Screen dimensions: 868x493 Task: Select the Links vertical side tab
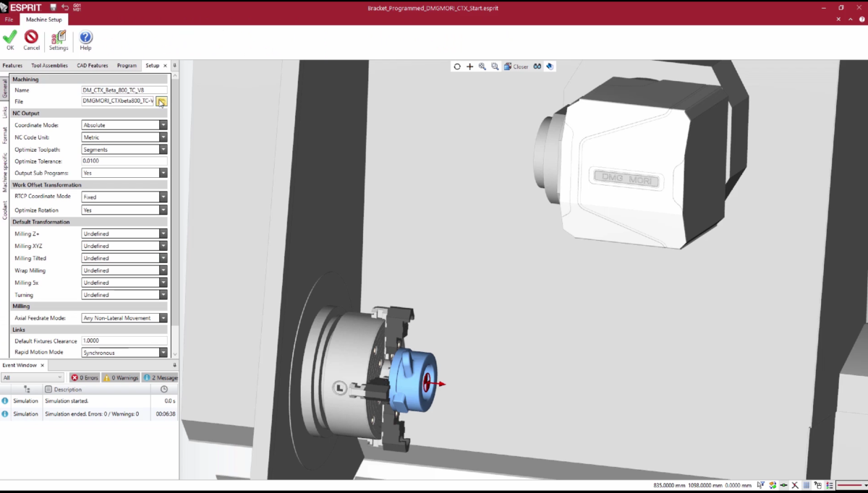(4, 112)
